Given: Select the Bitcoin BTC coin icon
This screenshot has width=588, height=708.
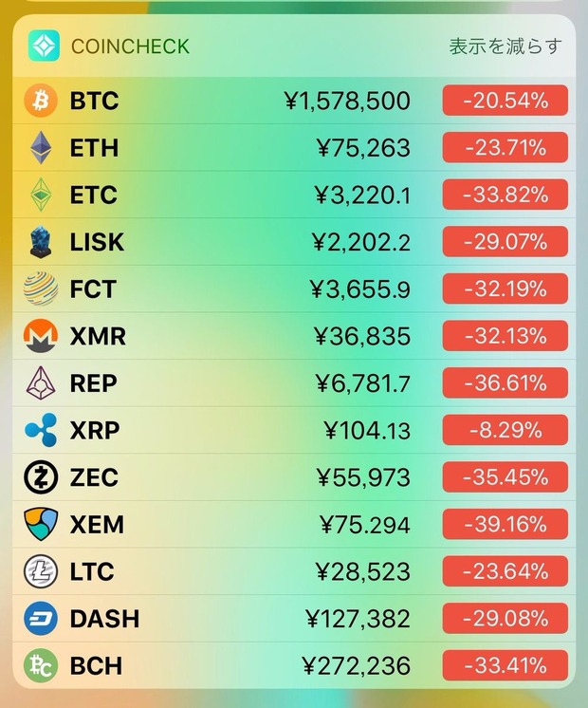Looking at the screenshot, I should (41, 101).
